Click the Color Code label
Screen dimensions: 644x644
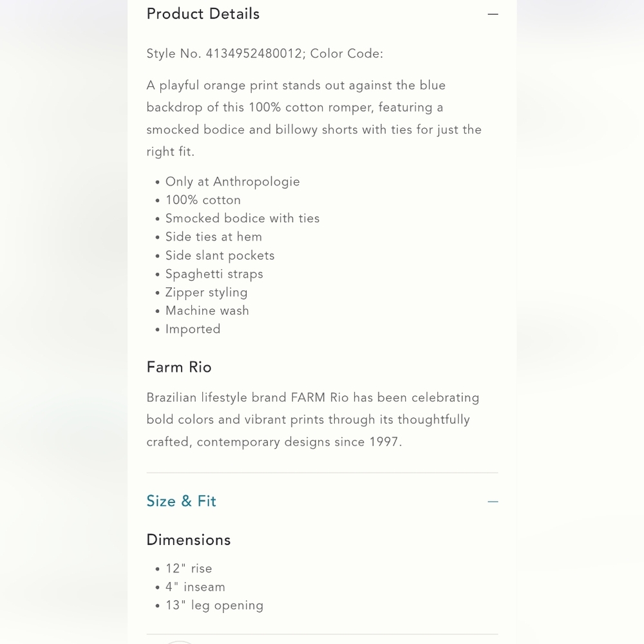tap(346, 54)
